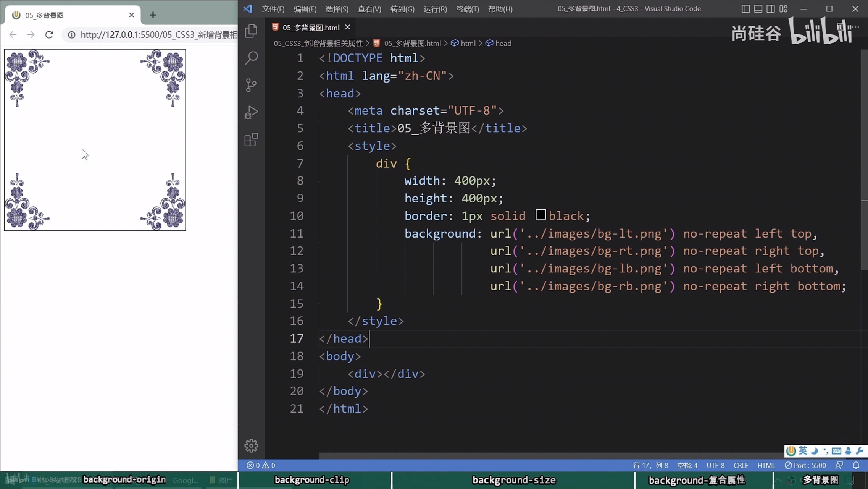Toggle secondary side bar layout icon
The width and height of the screenshot is (868, 489).
pos(771,8)
